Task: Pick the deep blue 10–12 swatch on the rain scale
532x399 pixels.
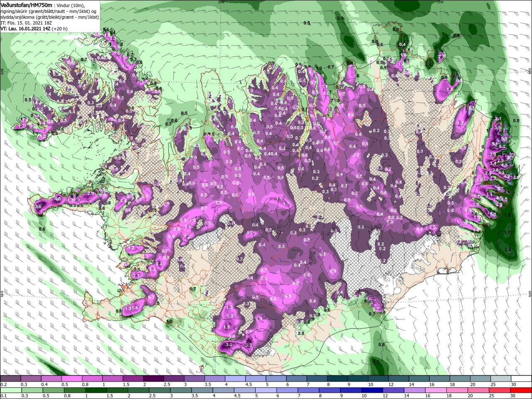Action: pos(372,390)
